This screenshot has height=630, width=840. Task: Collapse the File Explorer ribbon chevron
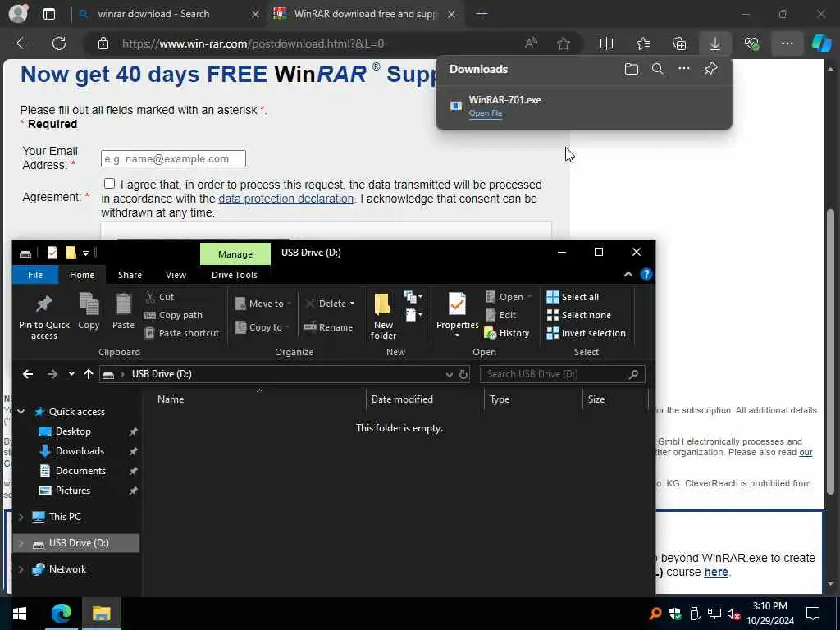628,274
